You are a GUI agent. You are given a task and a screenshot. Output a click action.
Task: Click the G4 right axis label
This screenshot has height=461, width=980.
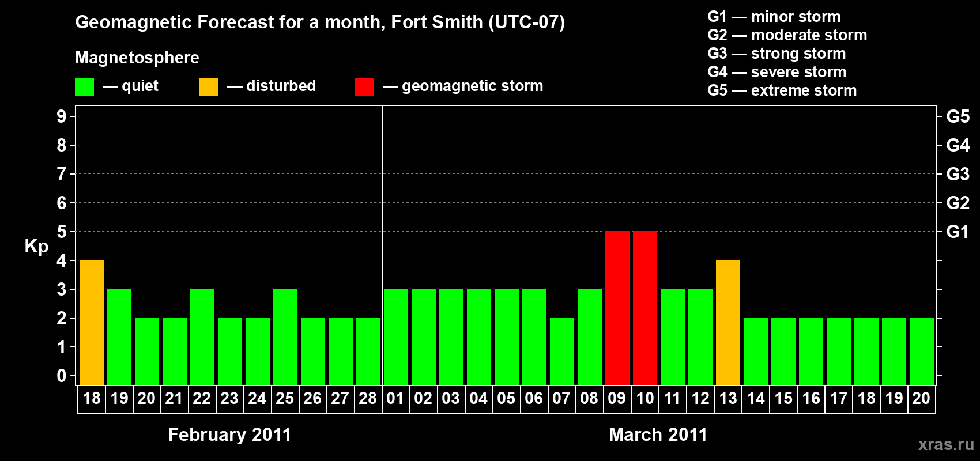(x=958, y=145)
